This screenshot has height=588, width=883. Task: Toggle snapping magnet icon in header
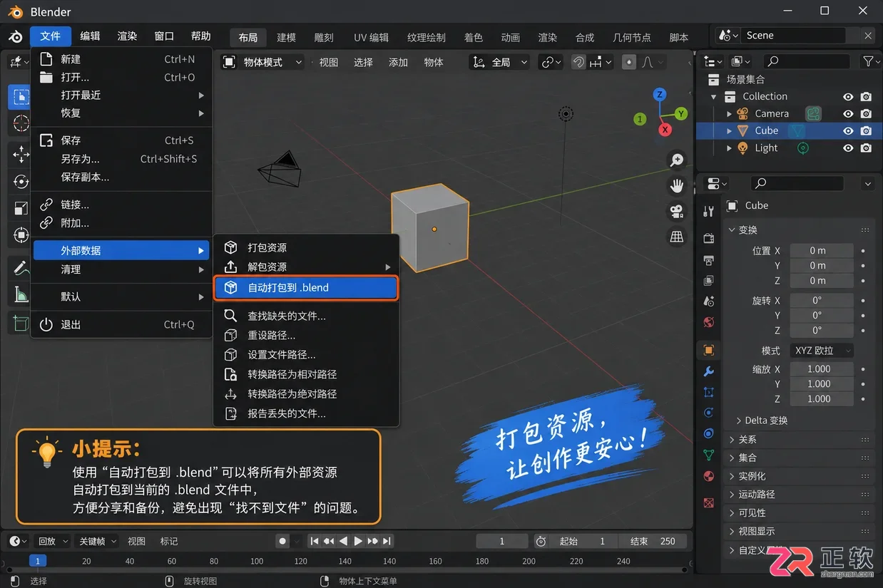click(x=579, y=62)
